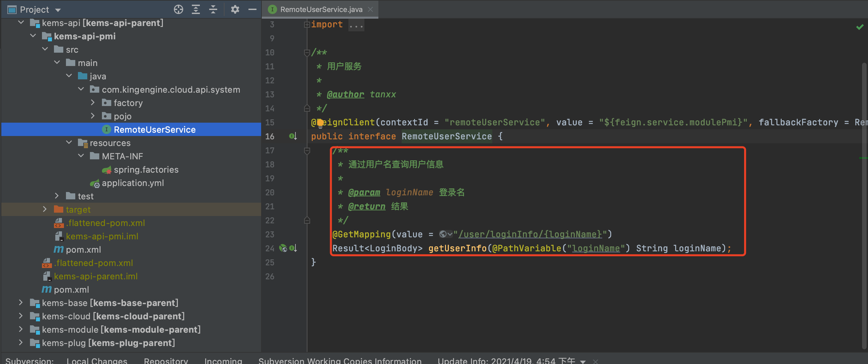Expand the target folder
Viewport: 868px width, 364px height.
45,209
